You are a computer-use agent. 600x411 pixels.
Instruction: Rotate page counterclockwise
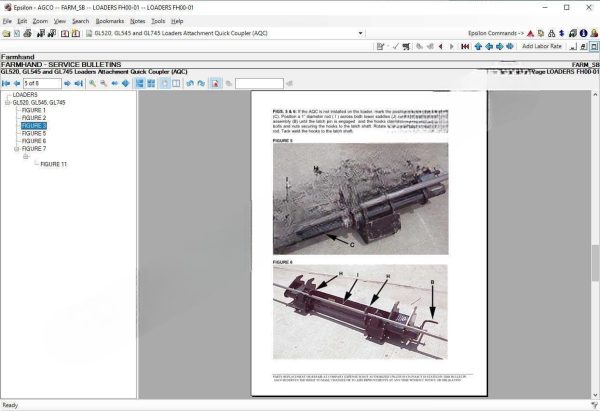tap(190, 83)
